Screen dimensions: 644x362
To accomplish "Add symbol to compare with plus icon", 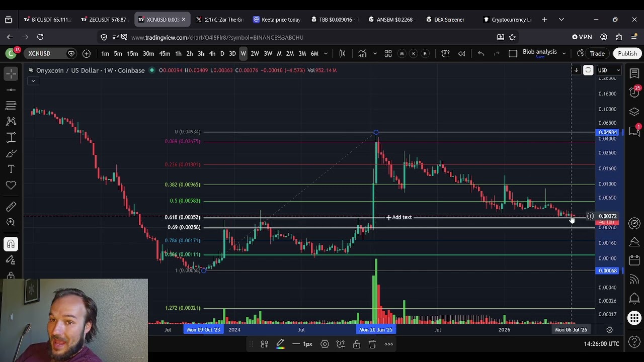I will [87, 53].
